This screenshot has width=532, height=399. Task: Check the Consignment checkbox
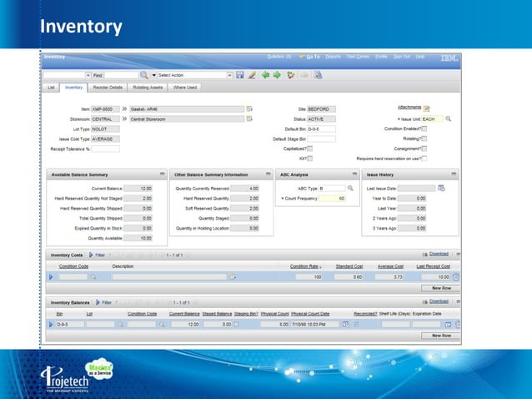[x=424, y=148]
